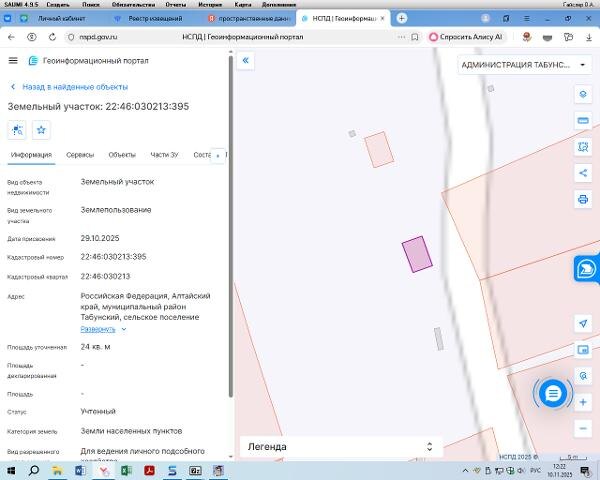Open SAUMI Создать menu
Viewport: 600px width, 480px height.
coord(58,5)
